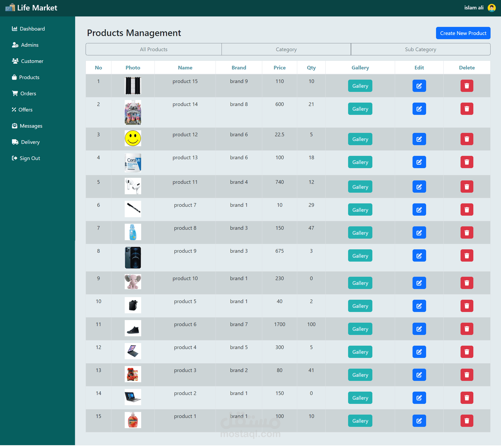Click edit icon for product 15
Image resolution: width=501 pixels, height=448 pixels.
(419, 86)
